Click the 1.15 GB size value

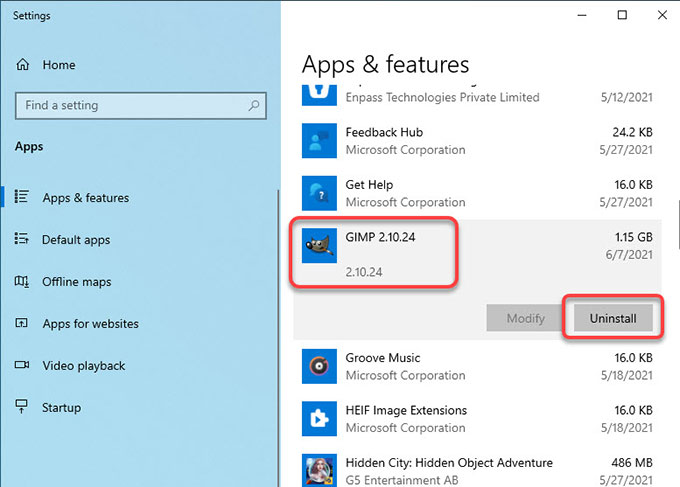point(633,237)
